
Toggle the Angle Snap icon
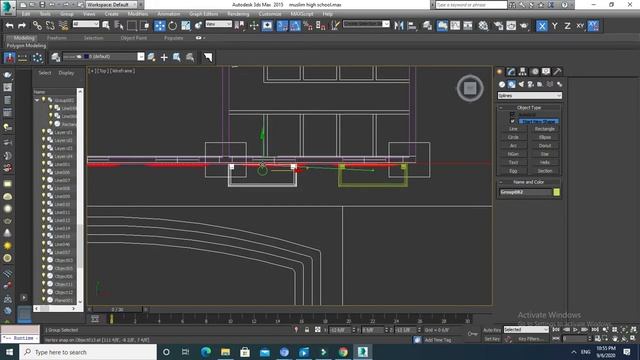tap(295, 26)
